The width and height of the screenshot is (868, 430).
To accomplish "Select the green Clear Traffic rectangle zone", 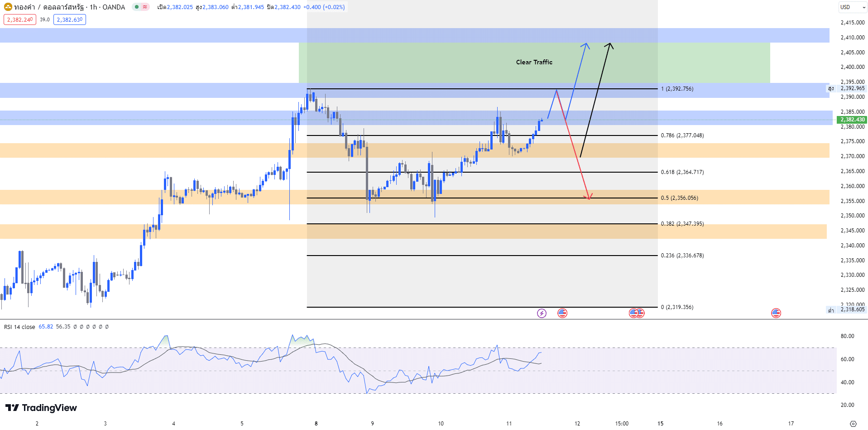I will 534,63.
